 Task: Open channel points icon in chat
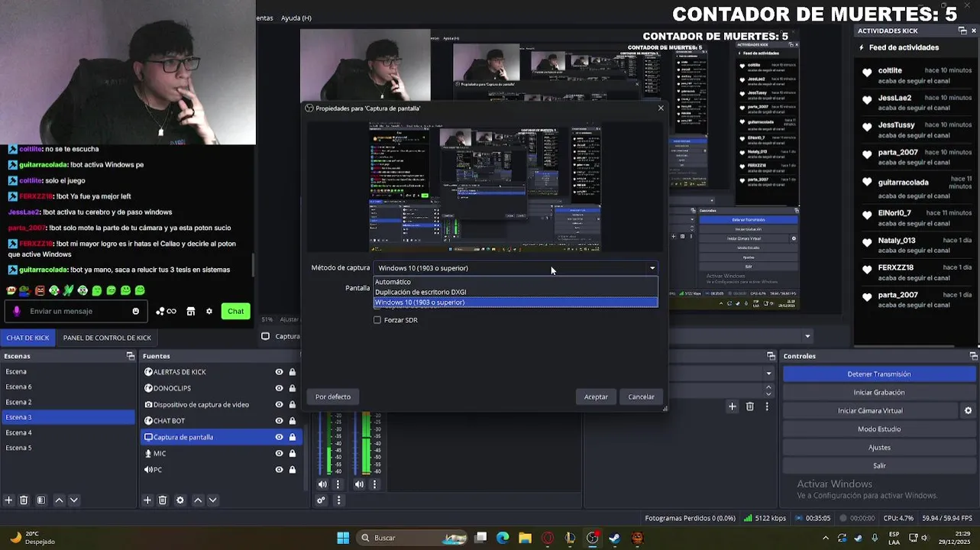point(166,311)
